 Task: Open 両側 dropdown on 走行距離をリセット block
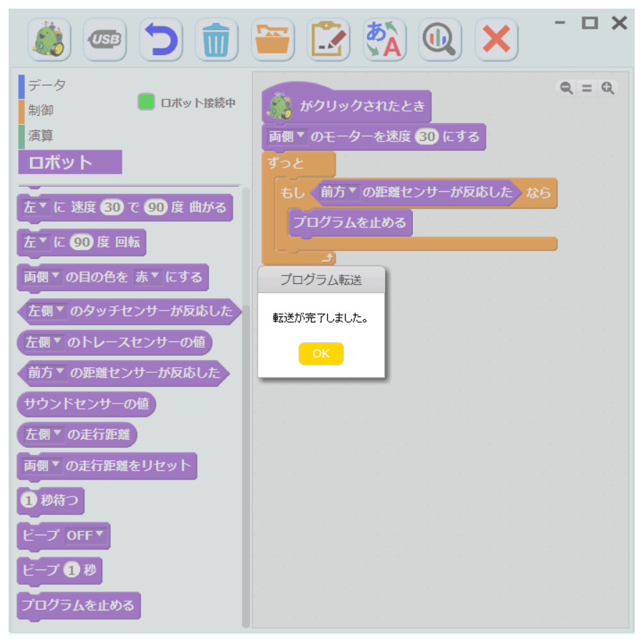(x=43, y=466)
